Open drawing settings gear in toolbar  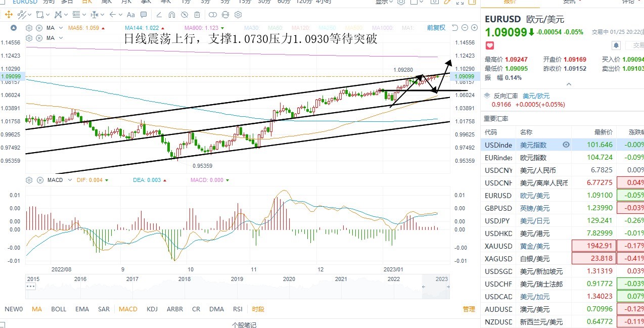pyautogui.click(x=238, y=15)
